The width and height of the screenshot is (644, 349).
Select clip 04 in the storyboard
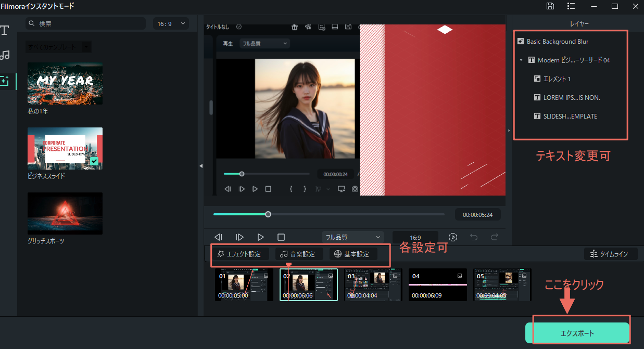(x=438, y=285)
